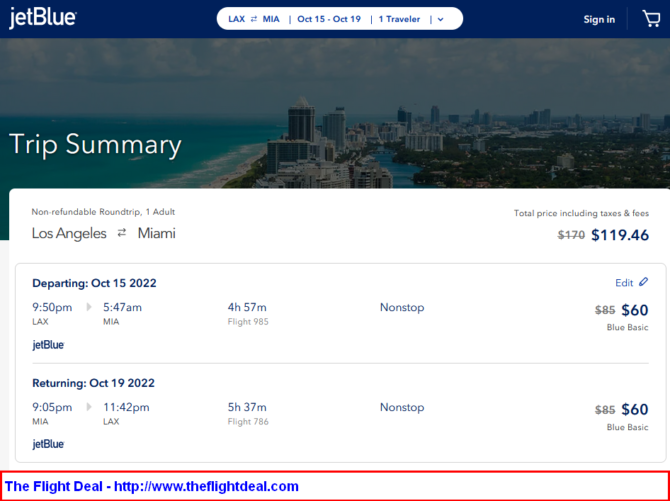Click the swap arrows between LAX and MIA in the search bar

(x=255, y=19)
